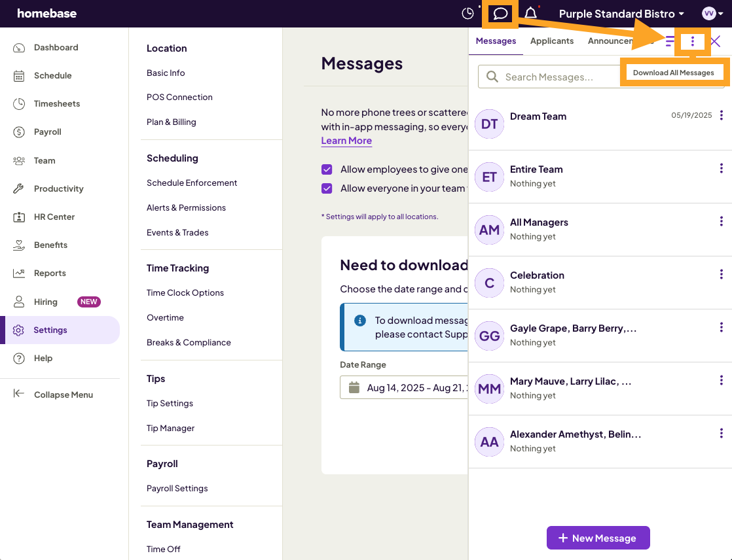Click the HR Center badge icon
The height and width of the screenshot is (560, 732).
click(x=19, y=217)
